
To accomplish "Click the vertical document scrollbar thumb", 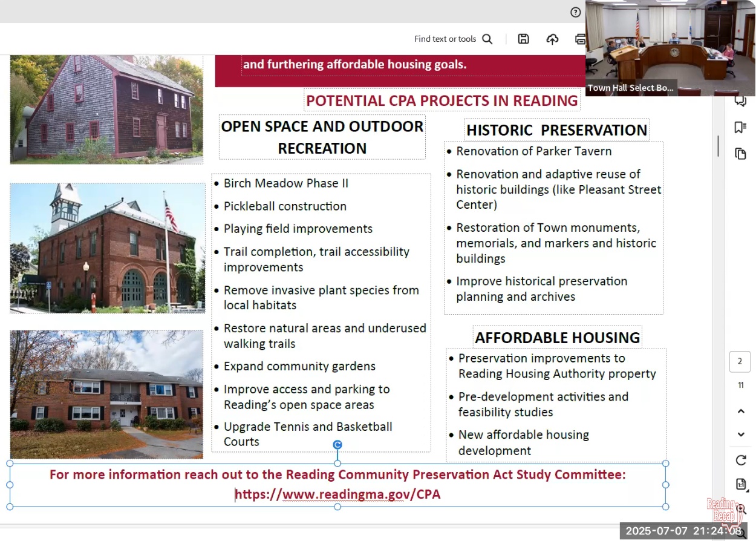I will 718,146.
